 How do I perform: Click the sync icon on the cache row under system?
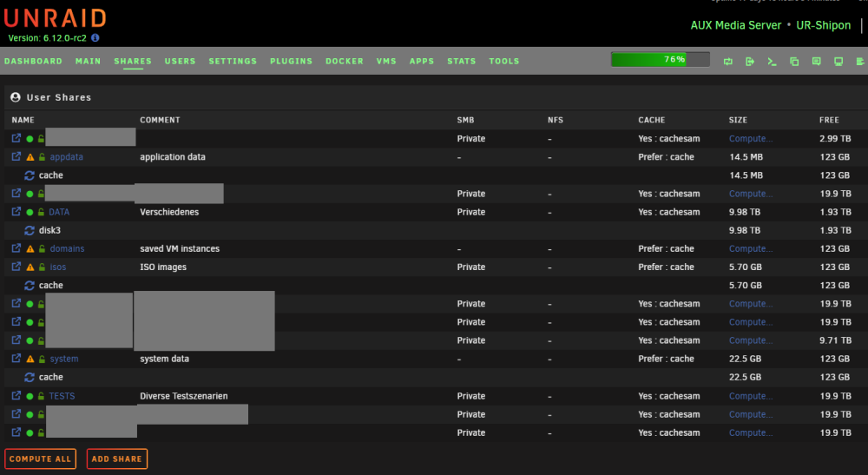[x=30, y=378]
